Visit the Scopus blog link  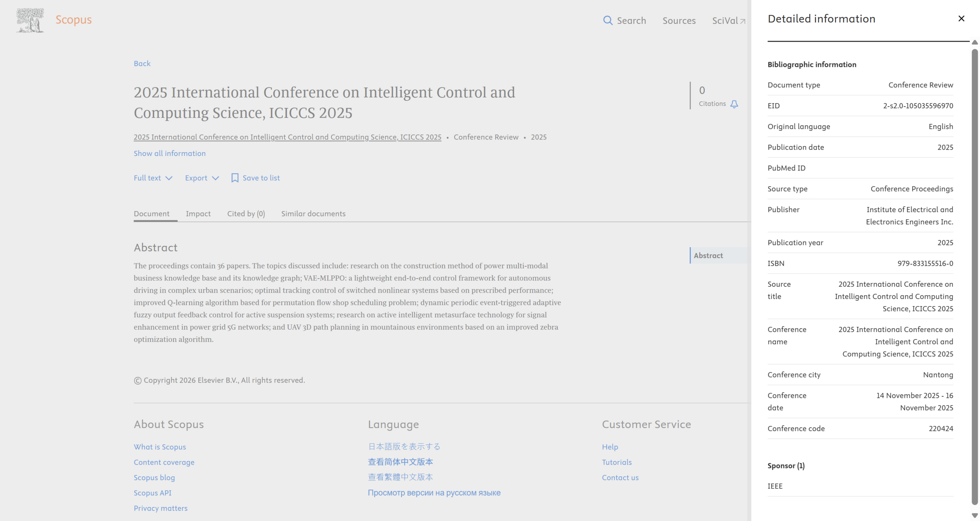[154, 478]
